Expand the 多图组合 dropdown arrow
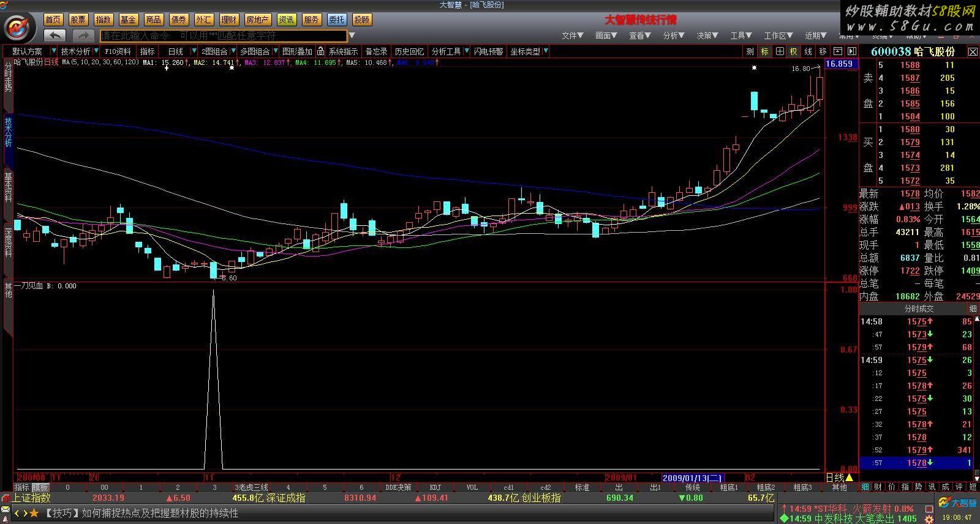 tap(276, 51)
